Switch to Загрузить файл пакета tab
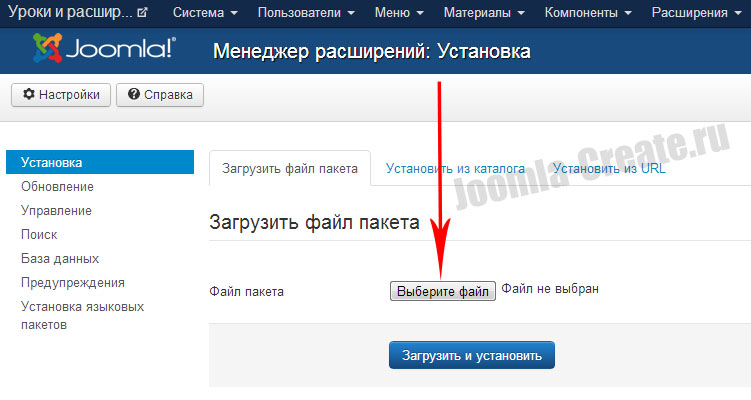 289,169
